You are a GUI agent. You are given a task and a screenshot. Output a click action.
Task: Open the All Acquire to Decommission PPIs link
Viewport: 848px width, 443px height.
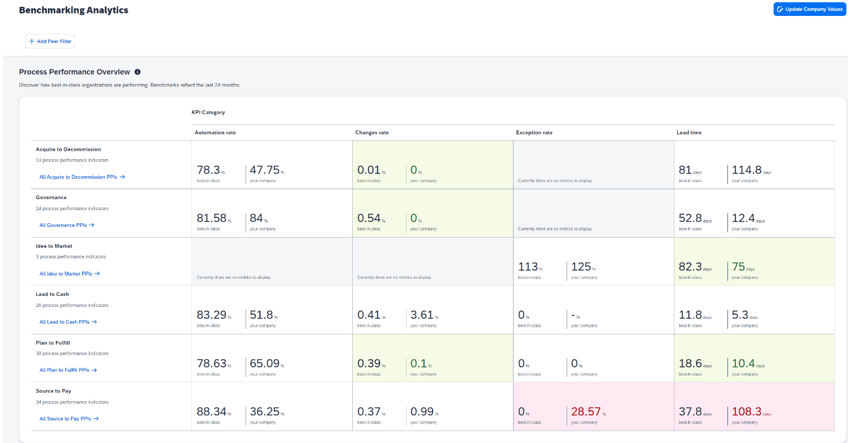(78, 177)
